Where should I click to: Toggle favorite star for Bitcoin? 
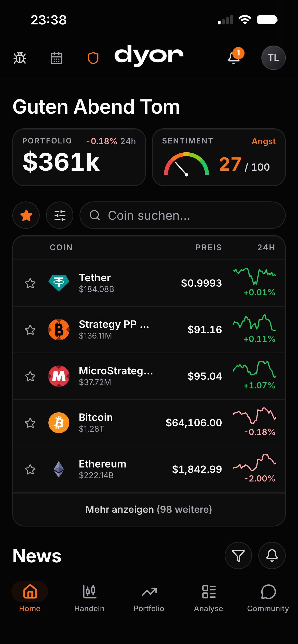[30, 423]
